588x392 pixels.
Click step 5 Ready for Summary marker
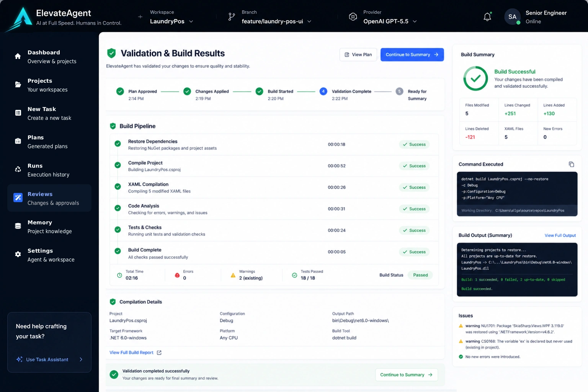pos(399,91)
